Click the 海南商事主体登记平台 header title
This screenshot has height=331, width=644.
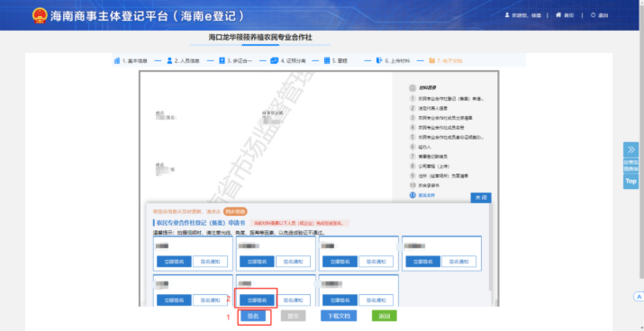coord(148,15)
